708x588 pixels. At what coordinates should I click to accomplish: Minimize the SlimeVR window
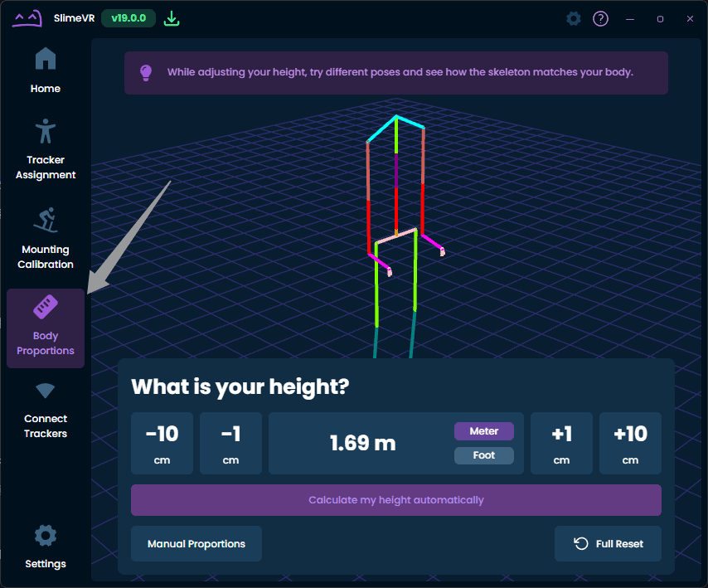(x=630, y=18)
